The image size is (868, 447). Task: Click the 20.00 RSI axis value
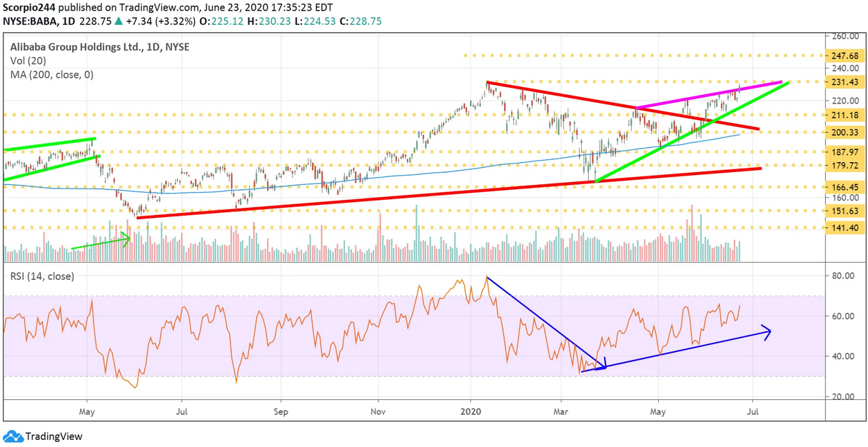click(844, 397)
